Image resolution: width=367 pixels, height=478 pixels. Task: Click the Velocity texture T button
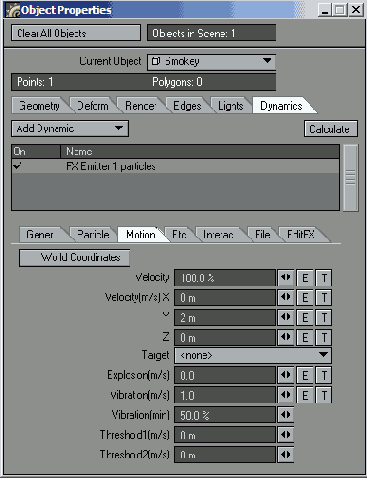pyautogui.click(x=324, y=278)
